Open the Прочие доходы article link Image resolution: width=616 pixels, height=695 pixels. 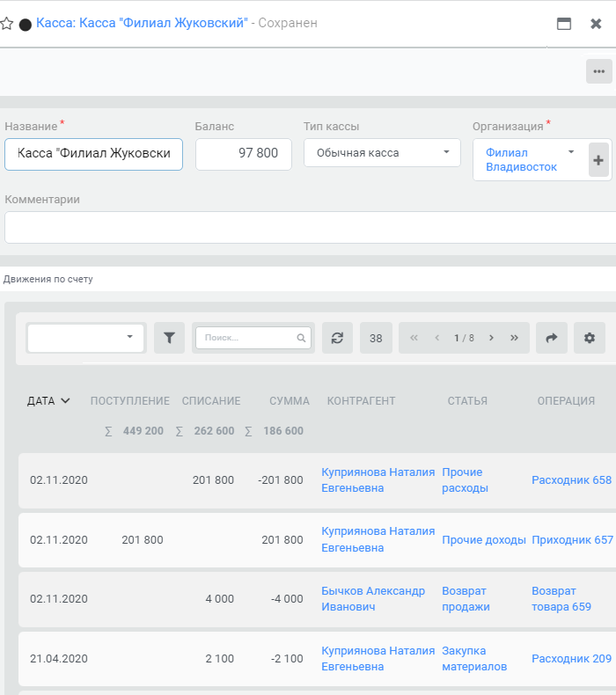point(483,540)
